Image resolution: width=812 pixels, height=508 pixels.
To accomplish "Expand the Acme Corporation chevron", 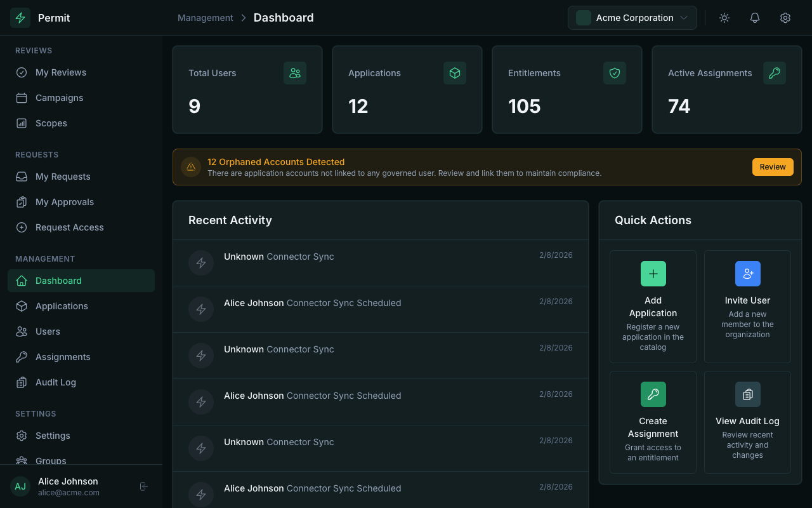I will [x=684, y=18].
